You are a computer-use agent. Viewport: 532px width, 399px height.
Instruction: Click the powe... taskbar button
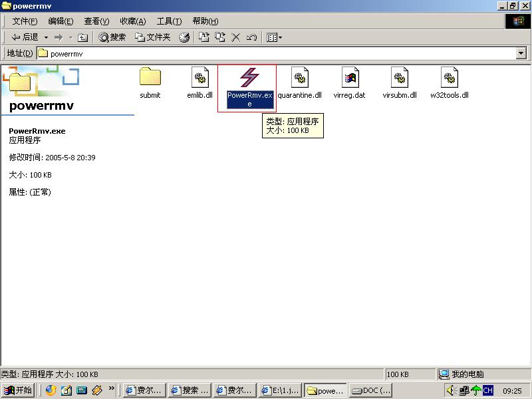[x=325, y=391]
